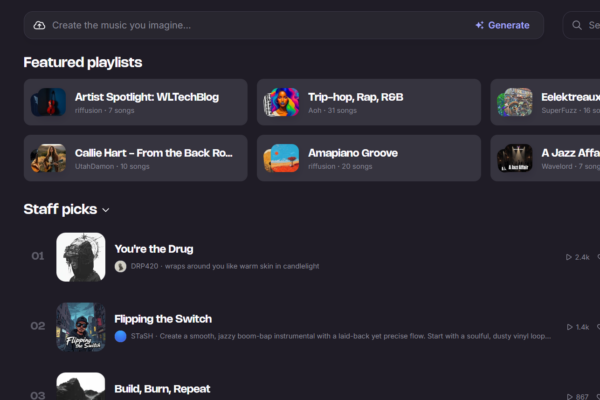Play the Flipping the Switch cover art
The image size is (600, 400).
tap(81, 327)
